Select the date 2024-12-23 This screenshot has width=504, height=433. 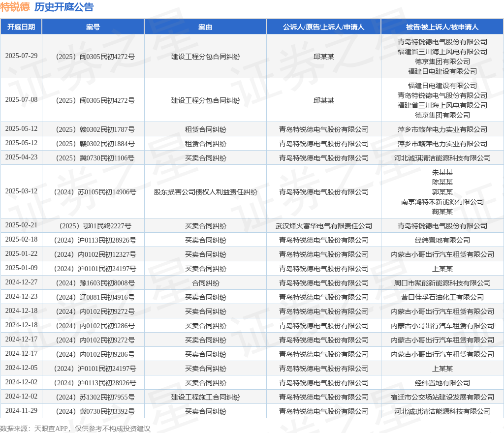(x=21, y=297)
